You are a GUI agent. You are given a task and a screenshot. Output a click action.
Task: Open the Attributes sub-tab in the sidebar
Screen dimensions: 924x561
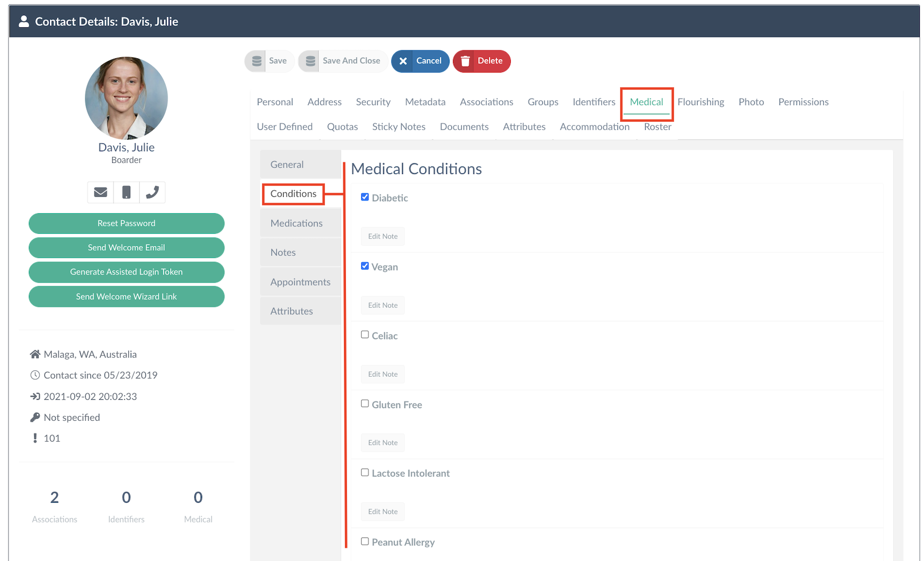(x=300, y=311)
